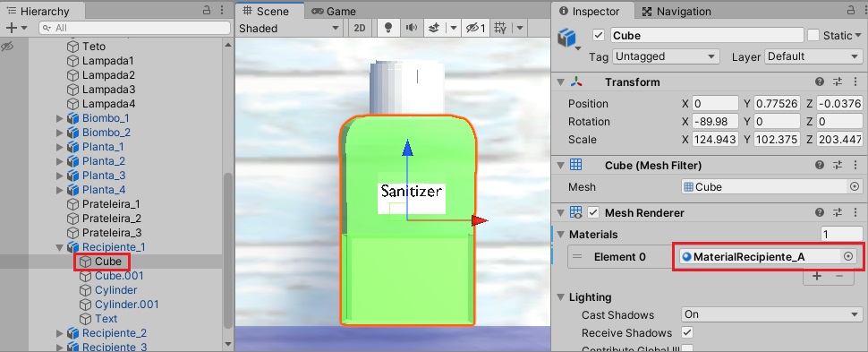Collapse the Lighting foldout
Image resolution: width=868 pixels, height=352 pixels.
[561, 297]
